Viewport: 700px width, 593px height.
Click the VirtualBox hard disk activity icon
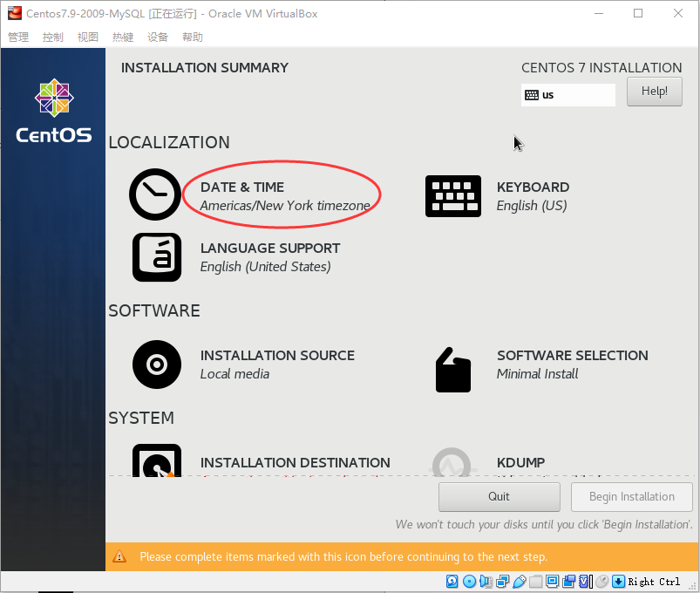point(452,581)
